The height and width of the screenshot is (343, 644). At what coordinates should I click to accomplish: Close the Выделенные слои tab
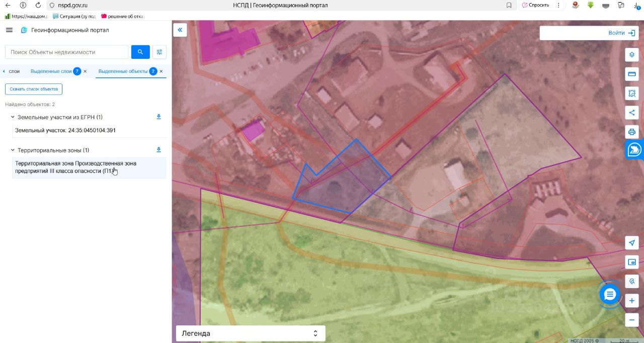tap(85, 71)
